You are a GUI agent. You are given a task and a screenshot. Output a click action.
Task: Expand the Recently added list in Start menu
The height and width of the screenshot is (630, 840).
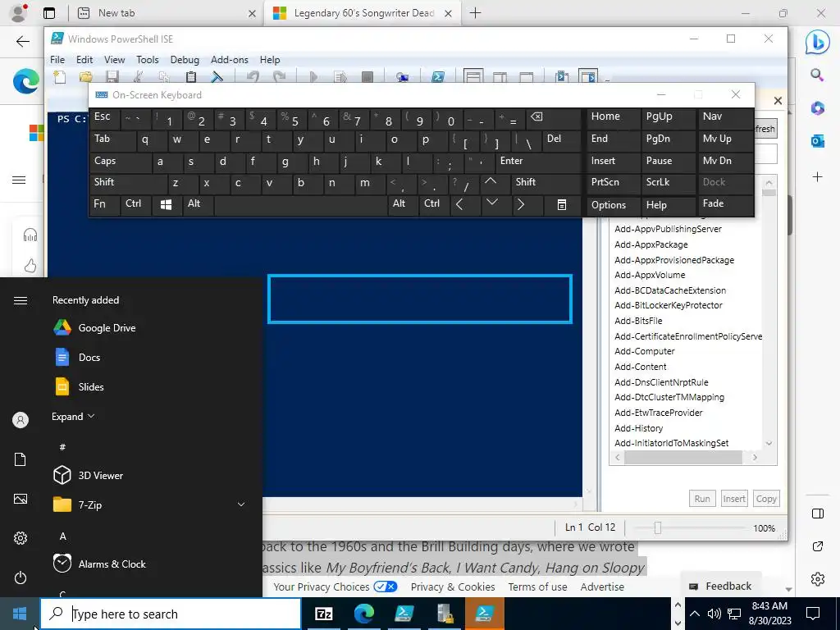click(73, 416)
